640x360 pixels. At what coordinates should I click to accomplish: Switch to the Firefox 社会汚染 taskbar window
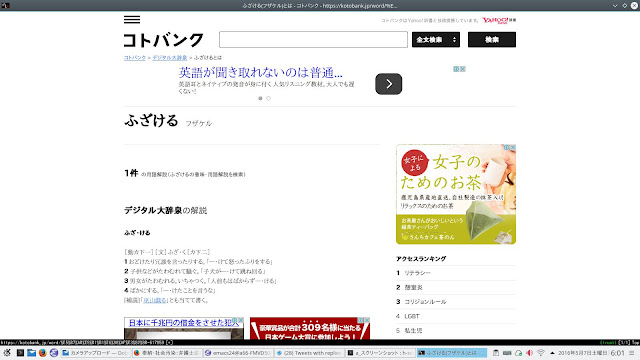[x=167, y=353]
